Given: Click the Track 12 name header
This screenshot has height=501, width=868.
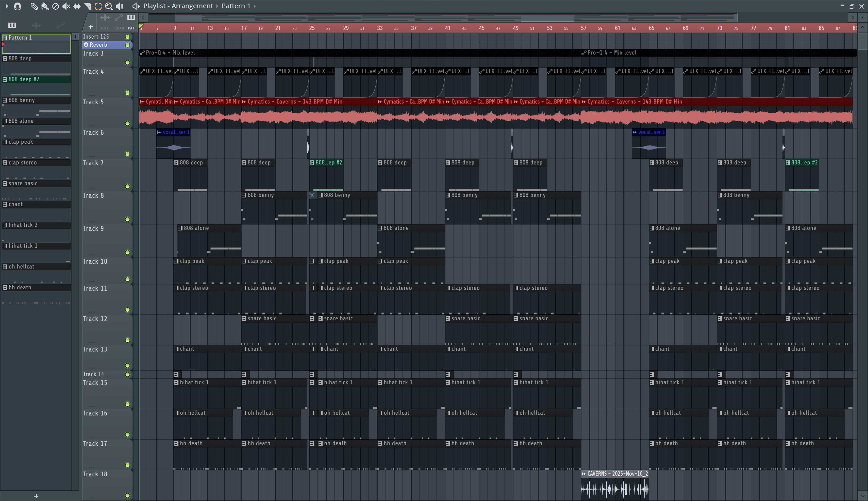Looking at the screenshot, I should pyautogui.click(x=95, y=319).
